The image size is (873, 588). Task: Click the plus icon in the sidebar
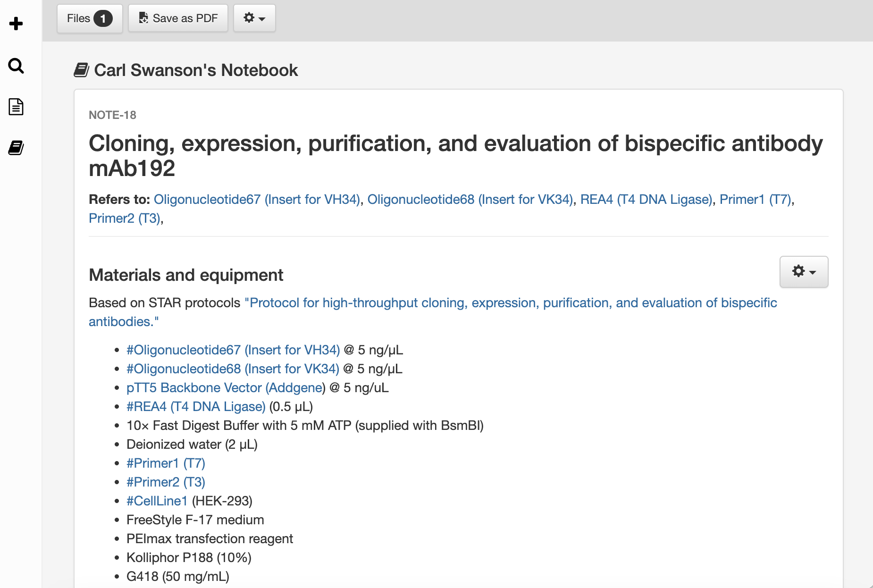(x=16, y=24)
